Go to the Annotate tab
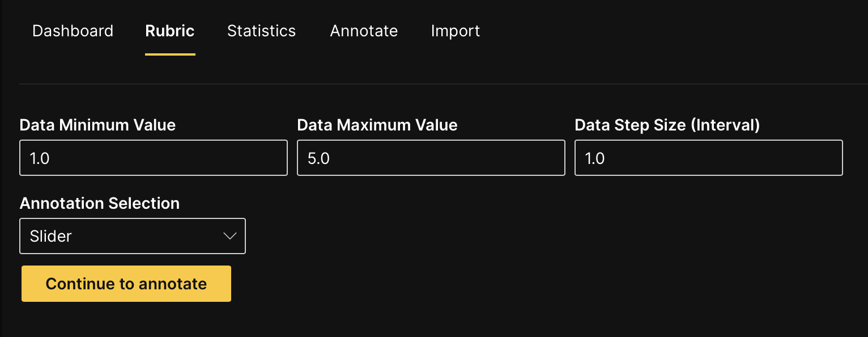 (x=364, y=31)
